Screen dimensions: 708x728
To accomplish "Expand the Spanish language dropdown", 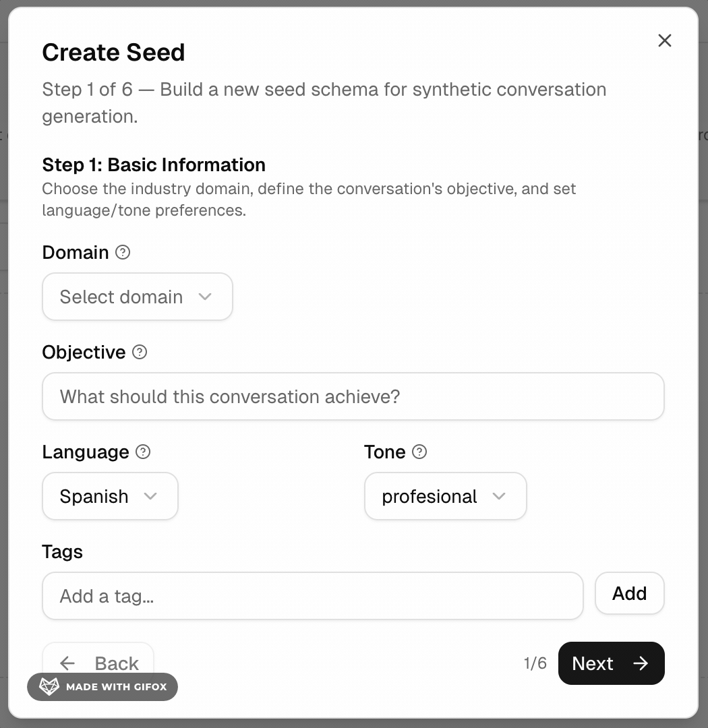I will 110,496.
